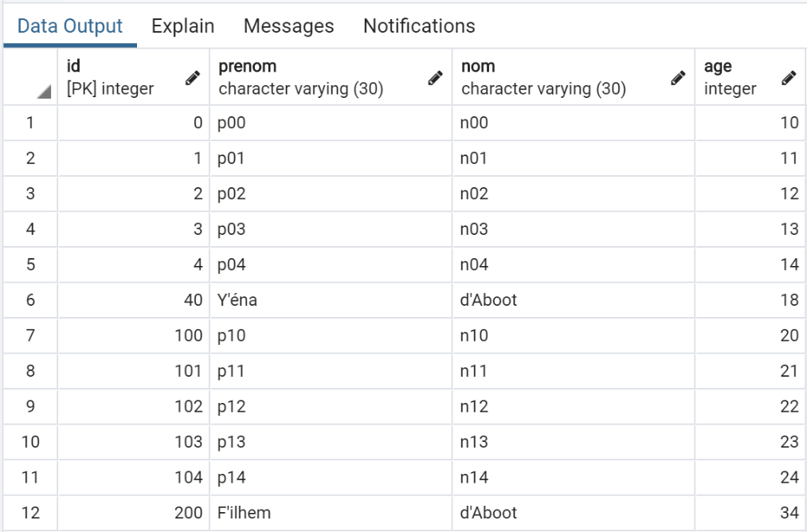Click the edit pencil icon in id column

pos(192,78)
